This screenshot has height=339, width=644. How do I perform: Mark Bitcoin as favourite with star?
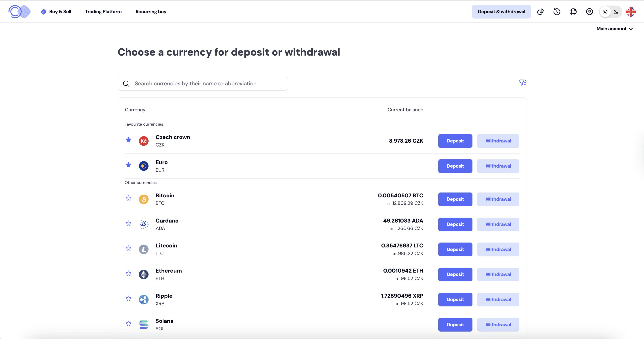pos(129,198)
